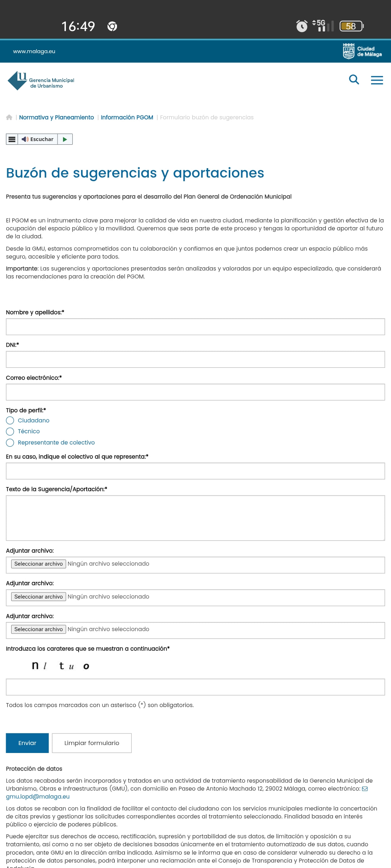Select the Ciudadano profile option
This screenshot has height=868, width=391.
pyautogui.click(x=10, y=420)
